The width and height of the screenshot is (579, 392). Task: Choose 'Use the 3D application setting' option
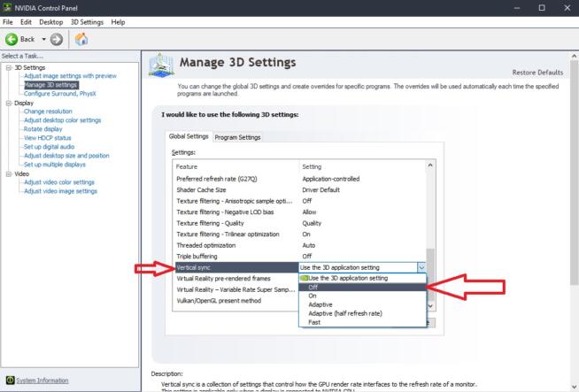362,278
